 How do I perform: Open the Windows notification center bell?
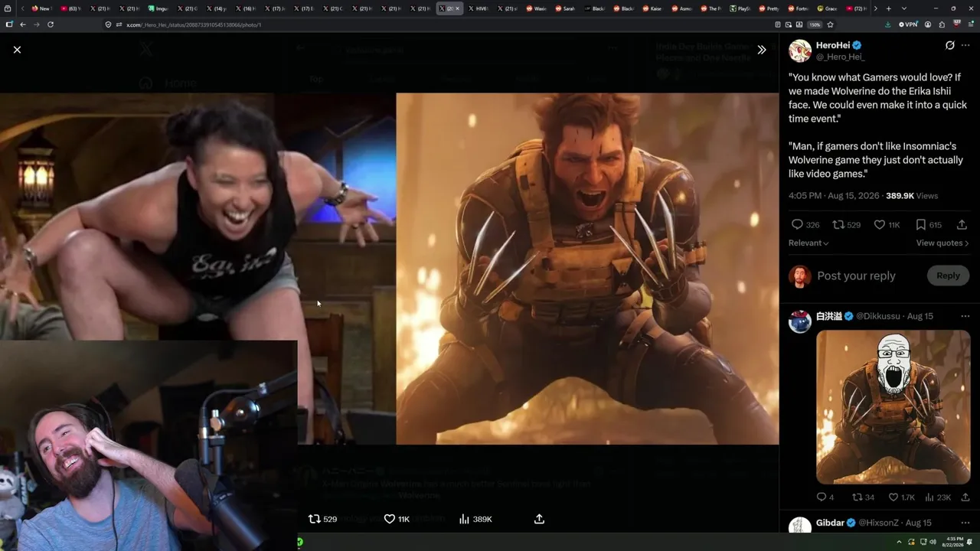click(970, 542)
